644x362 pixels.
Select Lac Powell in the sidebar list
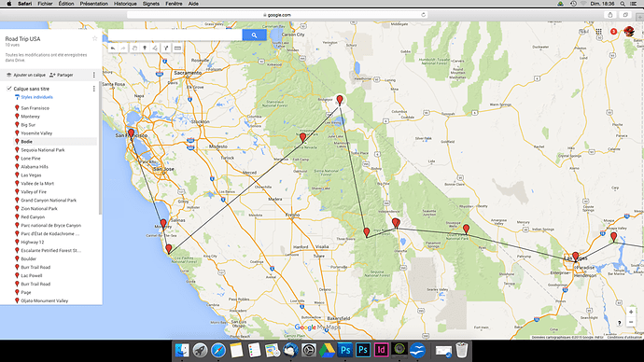(32, 275)
